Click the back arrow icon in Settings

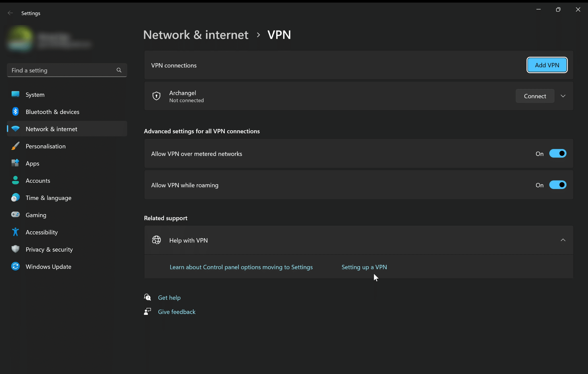coord(10,13)
